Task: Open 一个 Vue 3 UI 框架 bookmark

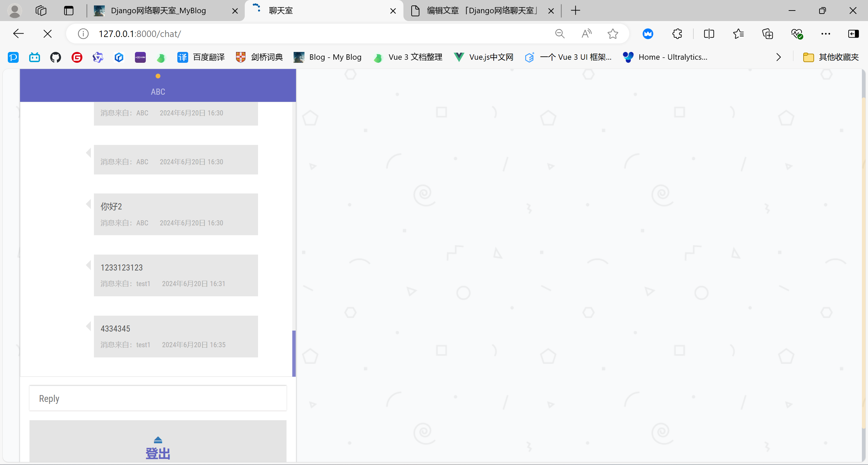Action: [568, 57]
